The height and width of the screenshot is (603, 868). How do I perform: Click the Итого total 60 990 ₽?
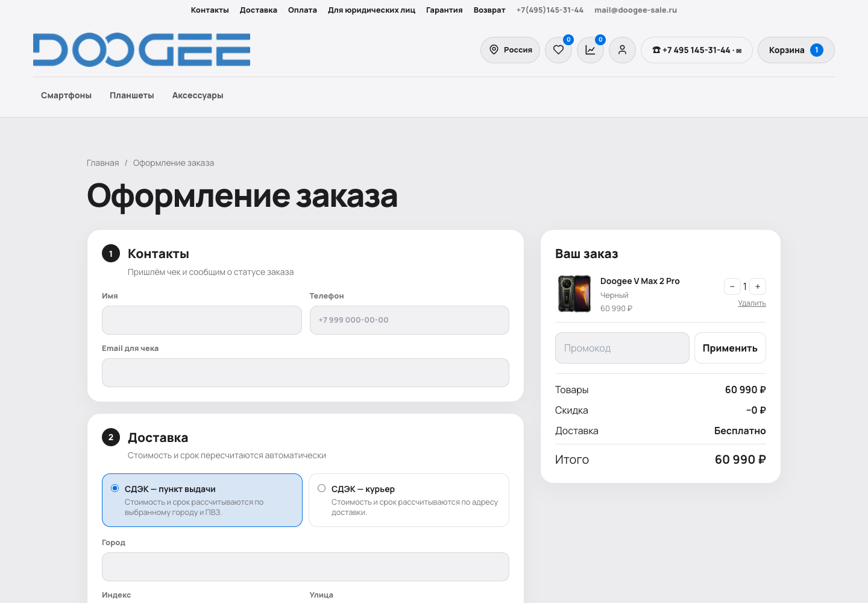coord(740,459)
